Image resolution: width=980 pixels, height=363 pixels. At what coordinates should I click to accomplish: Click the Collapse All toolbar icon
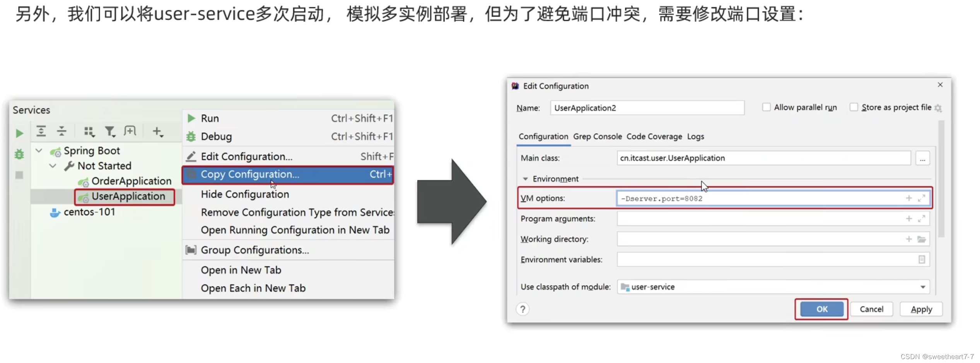[61, 131]
